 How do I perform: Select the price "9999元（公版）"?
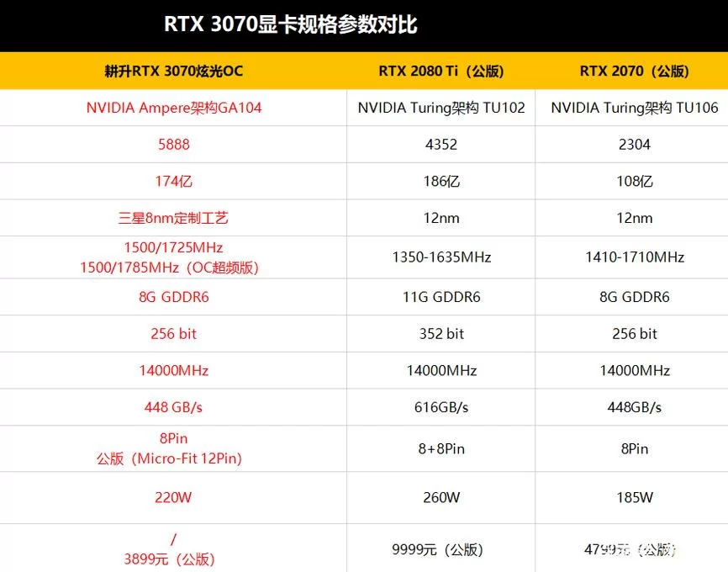click(x=437, y=549)
